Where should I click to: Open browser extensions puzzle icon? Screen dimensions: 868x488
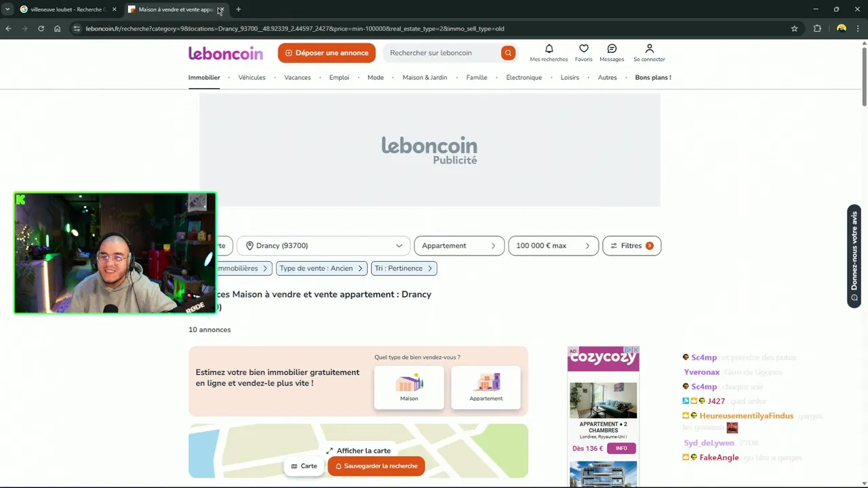(x=817, y=28)
